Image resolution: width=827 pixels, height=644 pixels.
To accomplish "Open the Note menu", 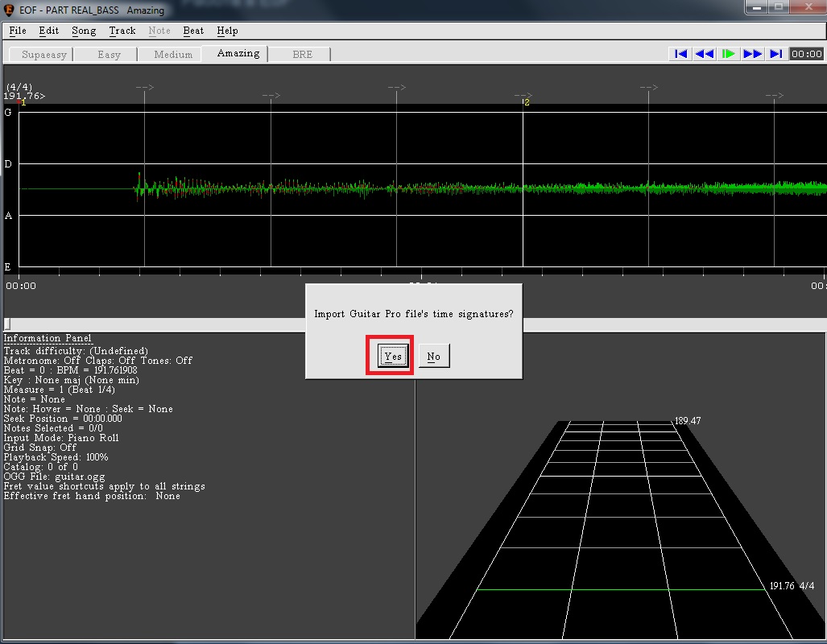I will (159, 31).
